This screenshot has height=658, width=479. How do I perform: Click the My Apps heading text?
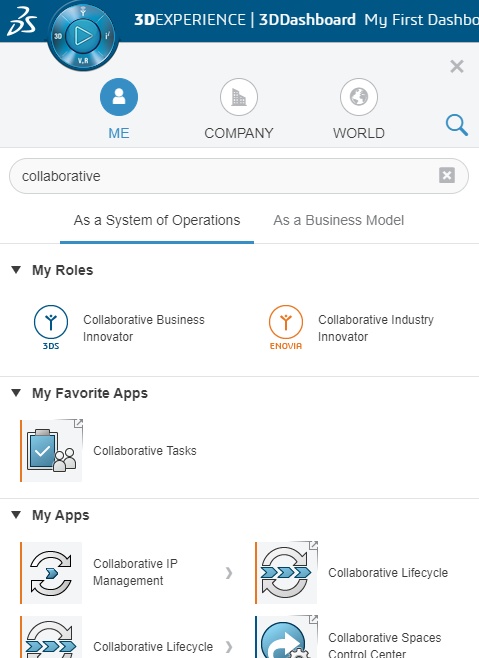[x=61, y=515]
